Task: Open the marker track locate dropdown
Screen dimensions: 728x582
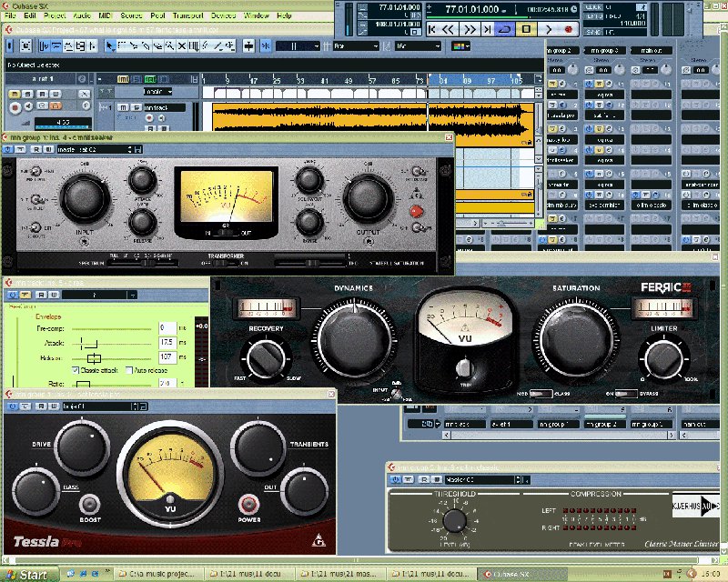Action: (x=158, y=92)
